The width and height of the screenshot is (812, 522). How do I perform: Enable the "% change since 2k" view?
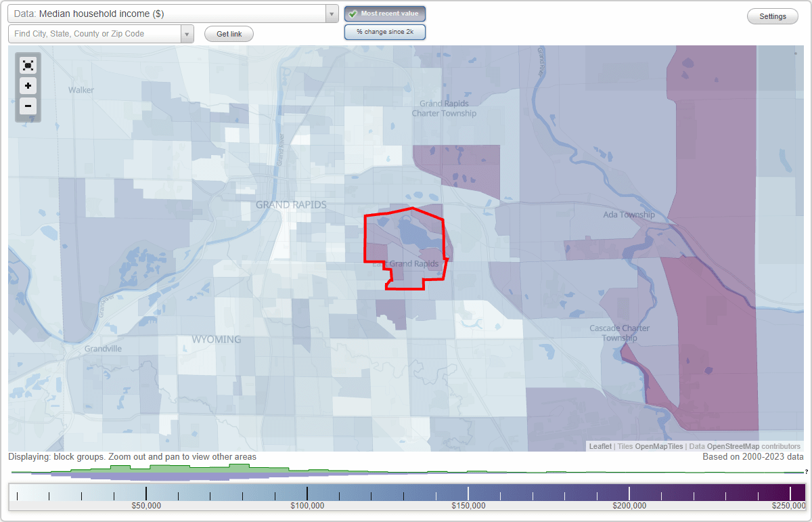(x=384, y=31)
